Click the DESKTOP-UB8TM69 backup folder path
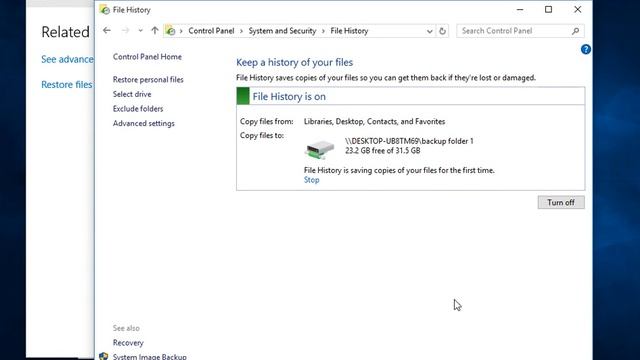 pos(409,141)
